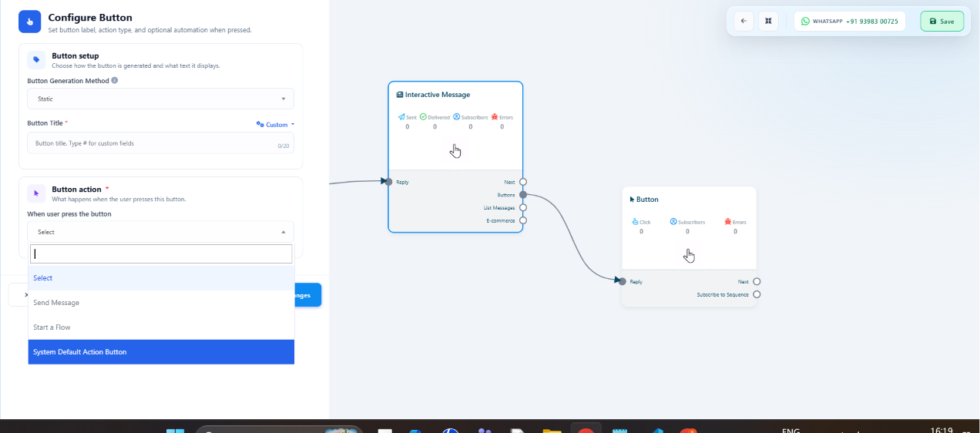The width and height of the screenshot is (980, 433).
Task: Click the Interactive Message node title icon
Action: [399, 95]
